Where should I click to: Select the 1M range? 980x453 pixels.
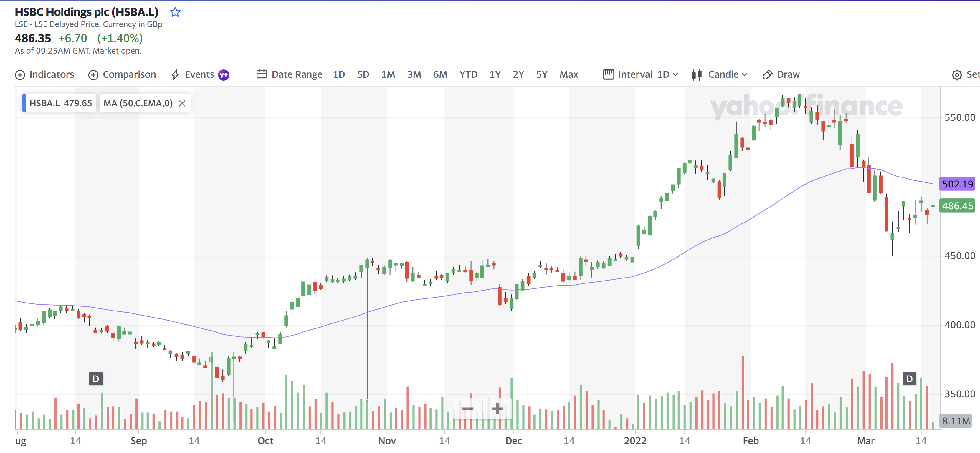tap(388, 74)
